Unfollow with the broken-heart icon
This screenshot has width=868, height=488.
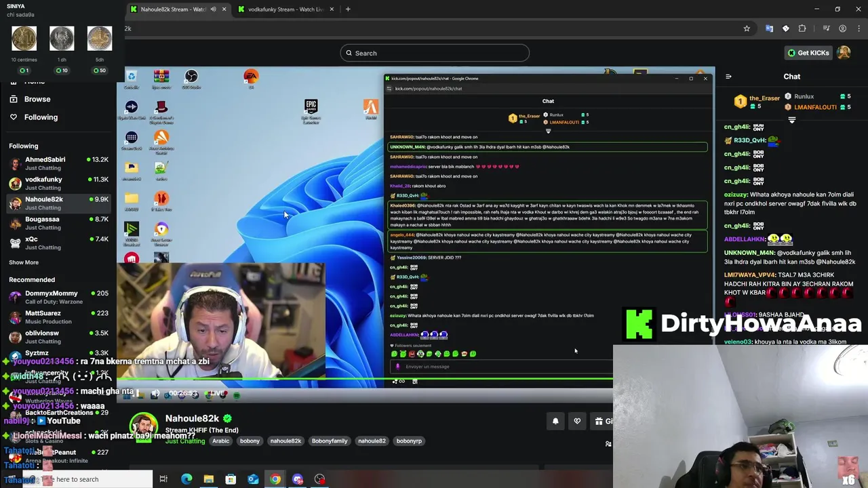pos(577,421)
